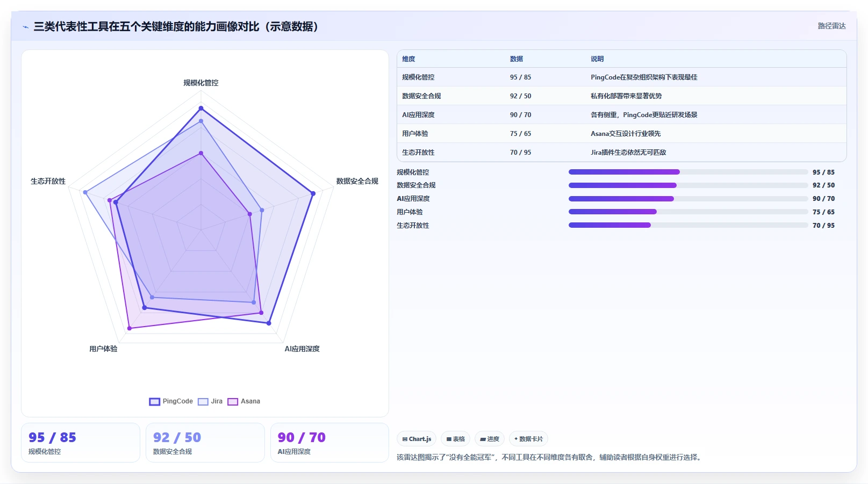868x484 pixels.
Task: Click the table cell value 75 / 65
Action: point(520,134)
